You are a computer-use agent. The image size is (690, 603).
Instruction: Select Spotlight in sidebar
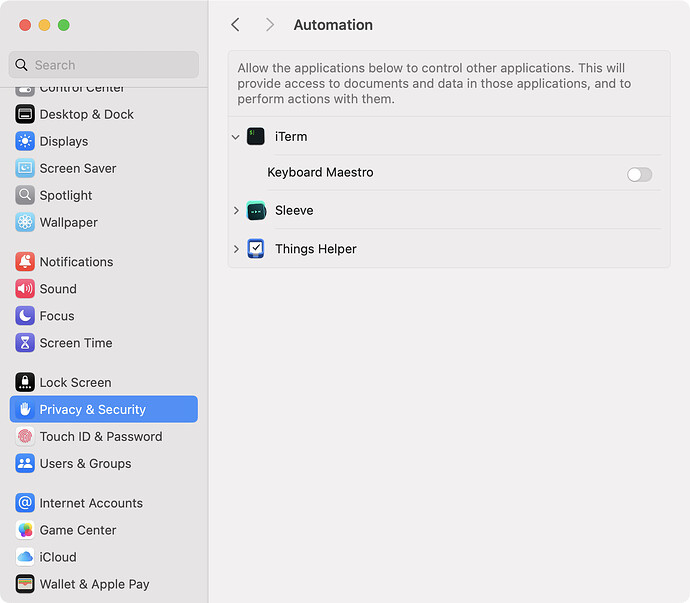pyautogui.click(x=66, y=195)
